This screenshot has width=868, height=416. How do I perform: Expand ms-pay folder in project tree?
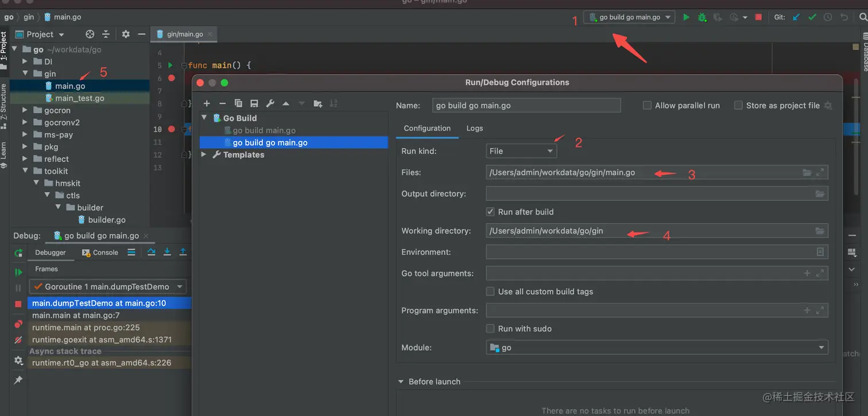point(25,135)
